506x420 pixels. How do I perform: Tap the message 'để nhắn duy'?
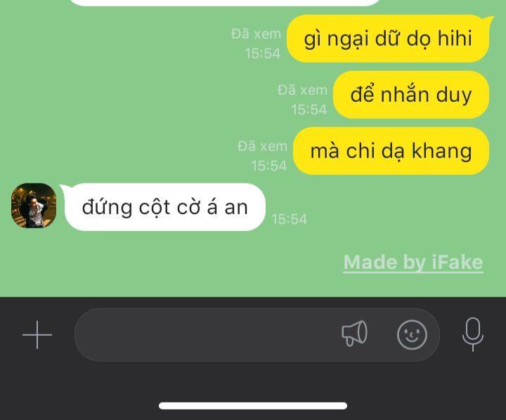click(411, 95)
